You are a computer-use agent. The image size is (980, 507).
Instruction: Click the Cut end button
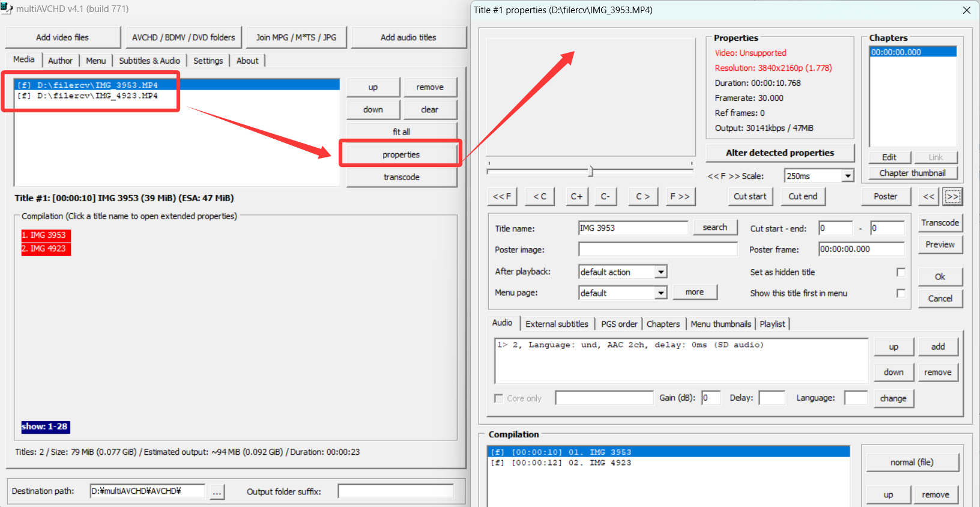(803, 196)
